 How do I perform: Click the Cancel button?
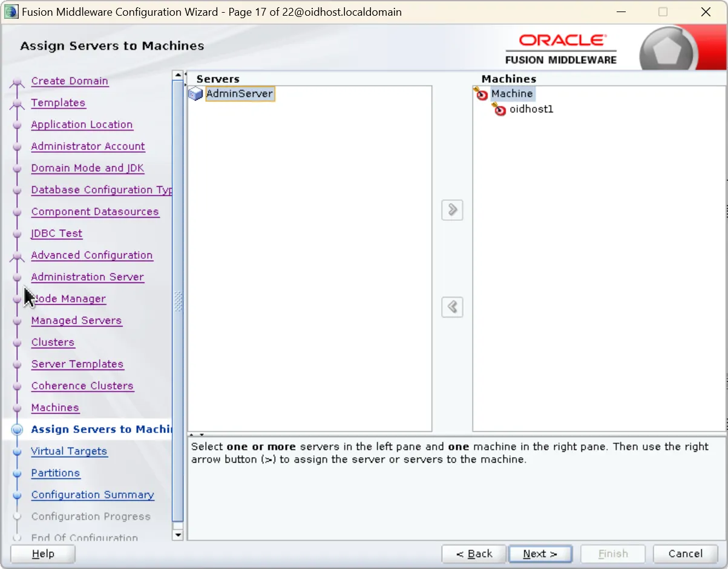(686, 554)
